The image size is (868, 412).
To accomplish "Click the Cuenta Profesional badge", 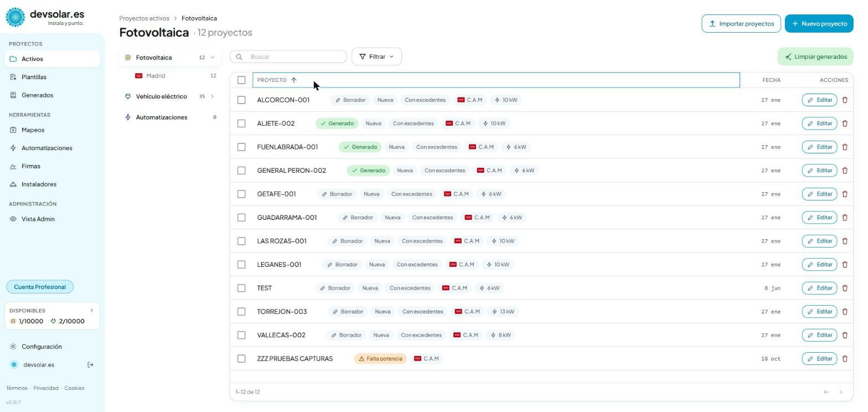I will (40, 287).
